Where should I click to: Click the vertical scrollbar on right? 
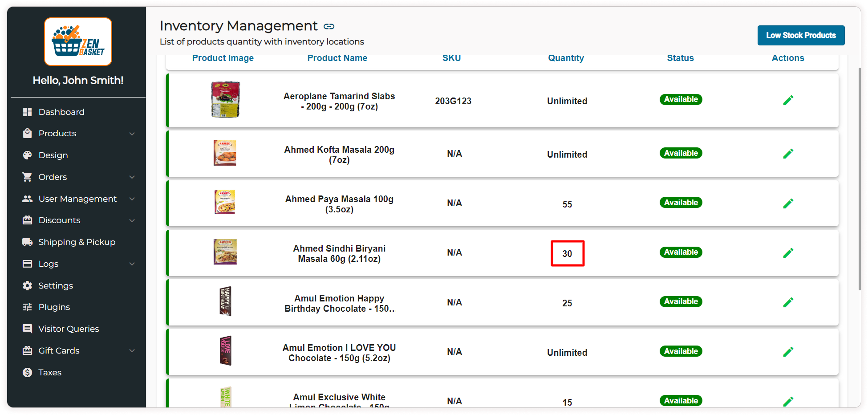860,178
